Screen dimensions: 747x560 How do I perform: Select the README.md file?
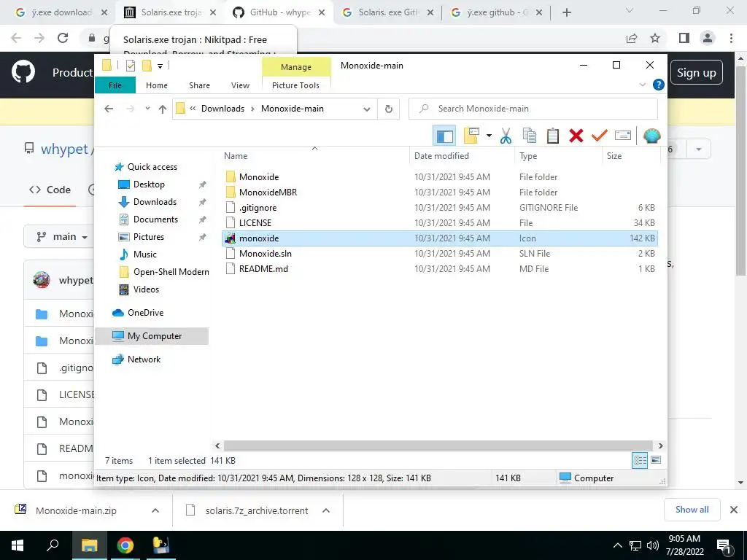pos(440,268)
